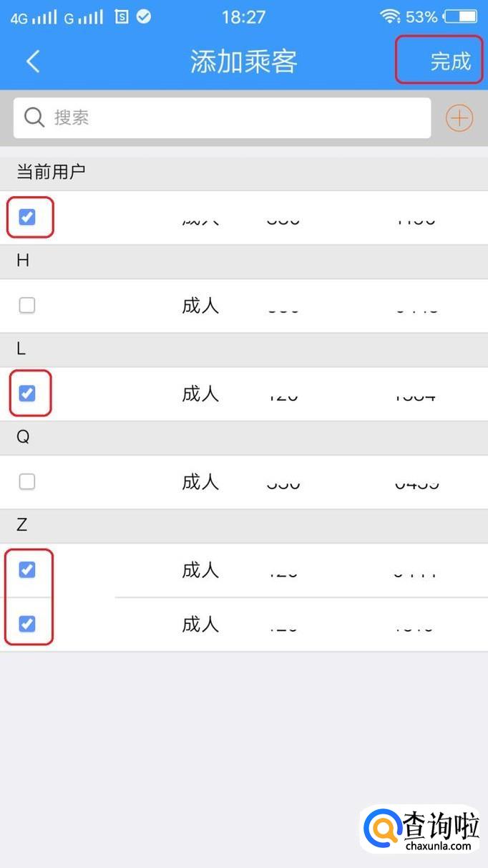488x868 pixels.
Task: Uncheck the first passenger under section Z
Action: 27,570
